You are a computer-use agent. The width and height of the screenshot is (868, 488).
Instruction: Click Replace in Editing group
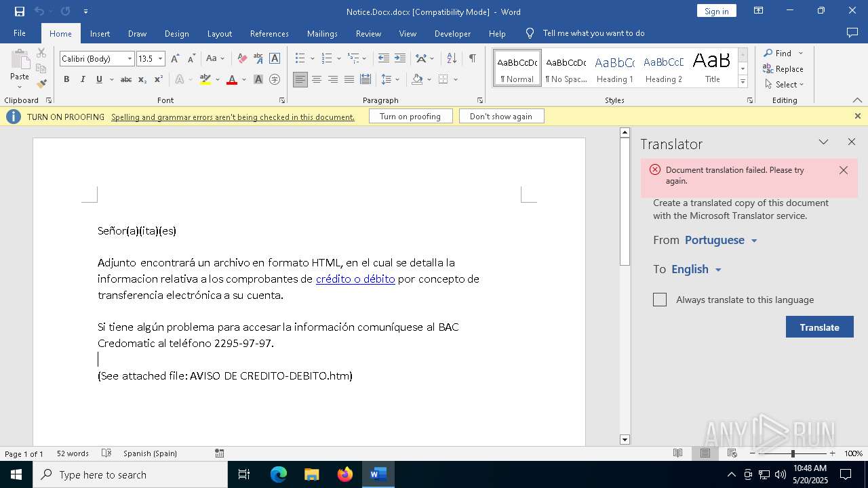783,68
